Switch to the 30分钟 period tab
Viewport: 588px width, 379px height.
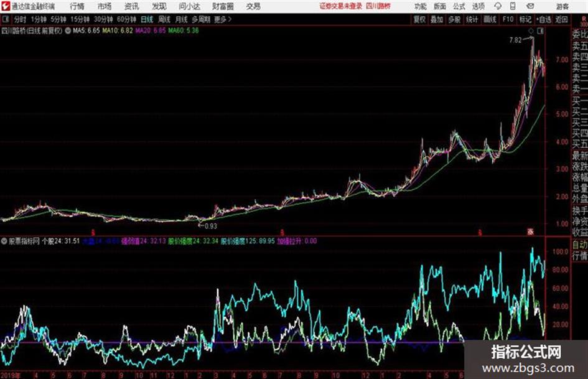(x=103, y=19)
